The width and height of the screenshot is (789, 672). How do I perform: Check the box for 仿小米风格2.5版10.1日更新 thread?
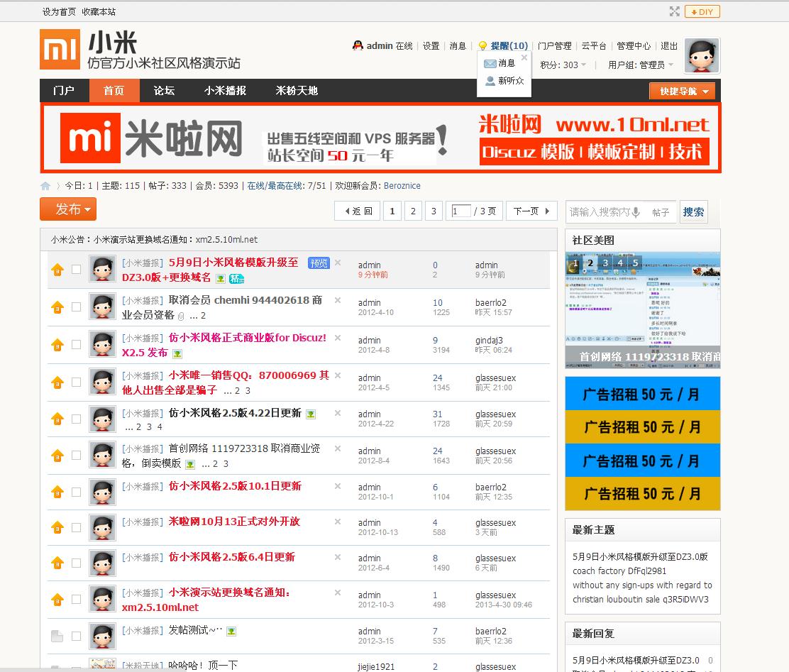pos(76,492)
